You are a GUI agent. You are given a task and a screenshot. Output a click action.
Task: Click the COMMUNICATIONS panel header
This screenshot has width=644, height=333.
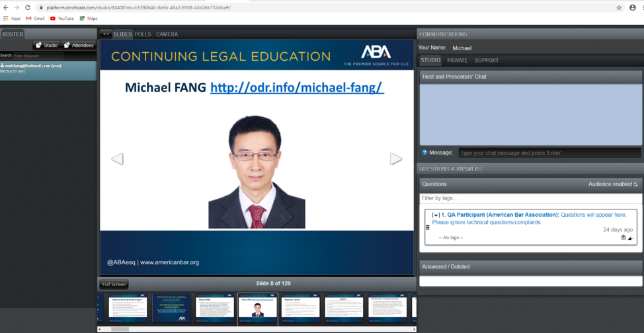pyautogui.click(x=530, y=34)
